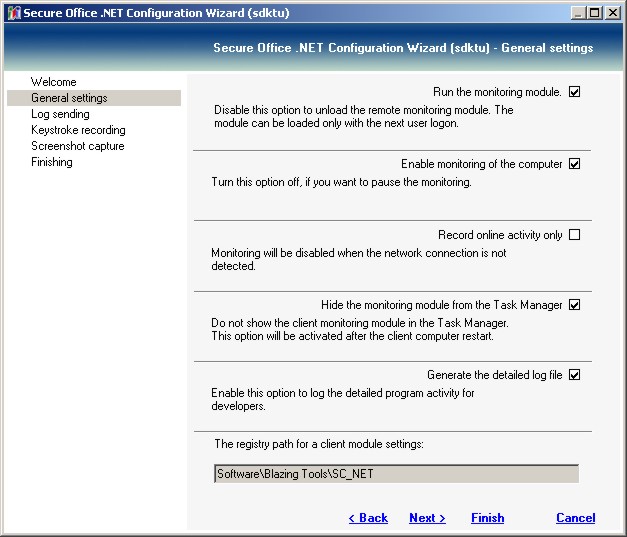Uncheck Run the monitoring module checkbox
The width and height of the screenshot is (627, 537).
(574, 92)
